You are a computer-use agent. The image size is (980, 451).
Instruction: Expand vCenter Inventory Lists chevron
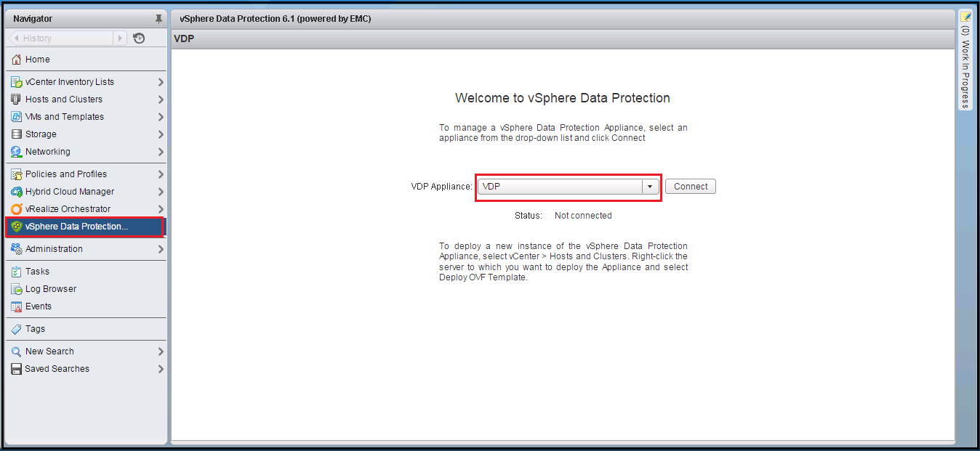click(x=161, y=82)
